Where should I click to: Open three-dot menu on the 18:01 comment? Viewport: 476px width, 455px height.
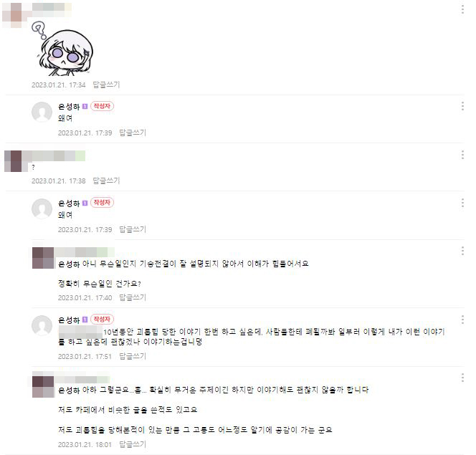tap(462, 378)
